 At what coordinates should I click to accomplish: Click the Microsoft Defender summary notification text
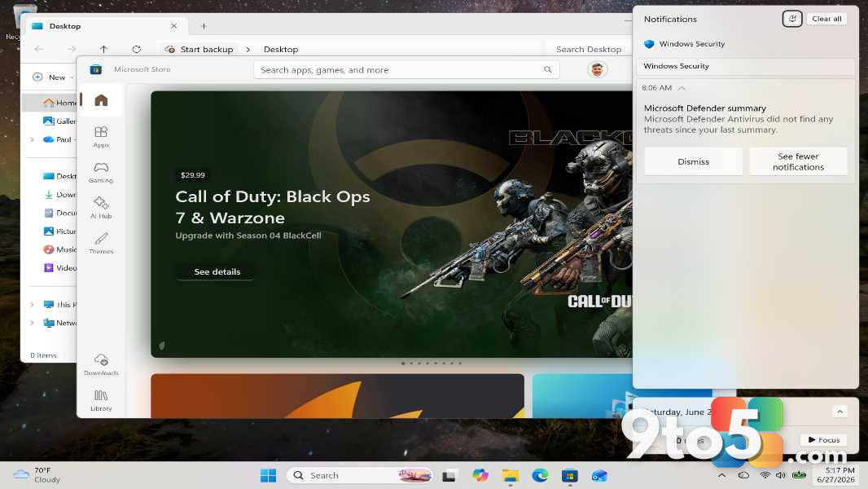click(x=739, y=119)
